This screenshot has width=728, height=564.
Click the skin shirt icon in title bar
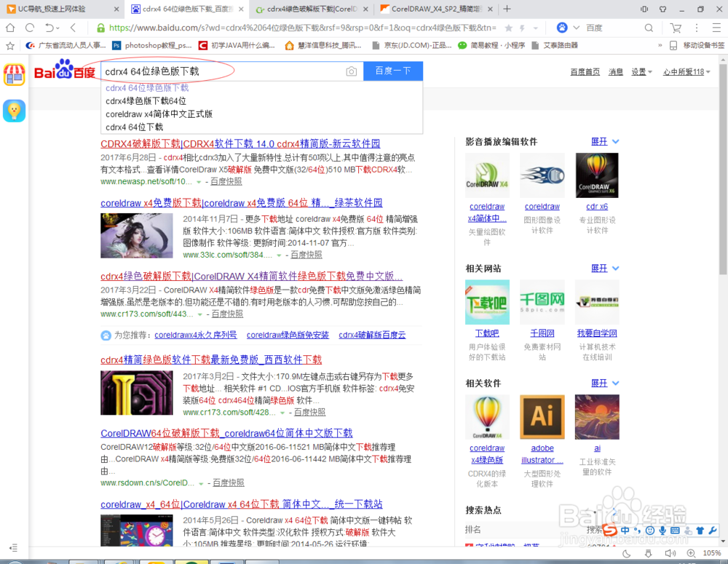pyautogui.click(x=662, y=9)
